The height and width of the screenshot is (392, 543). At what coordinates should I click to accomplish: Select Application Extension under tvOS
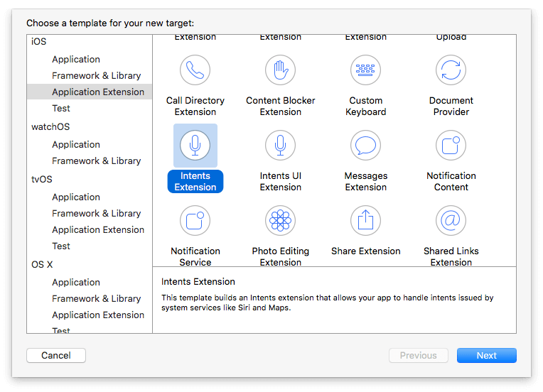tap(98, 230)
